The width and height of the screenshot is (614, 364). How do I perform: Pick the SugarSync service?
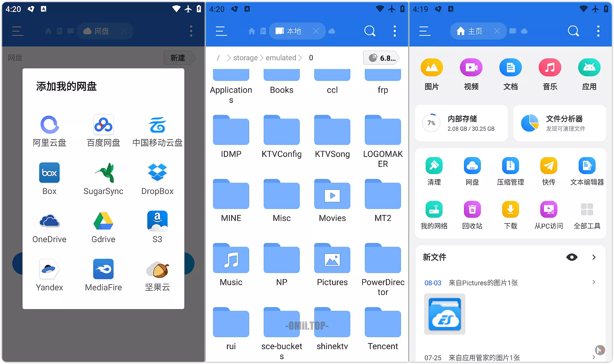click(104, 179)
